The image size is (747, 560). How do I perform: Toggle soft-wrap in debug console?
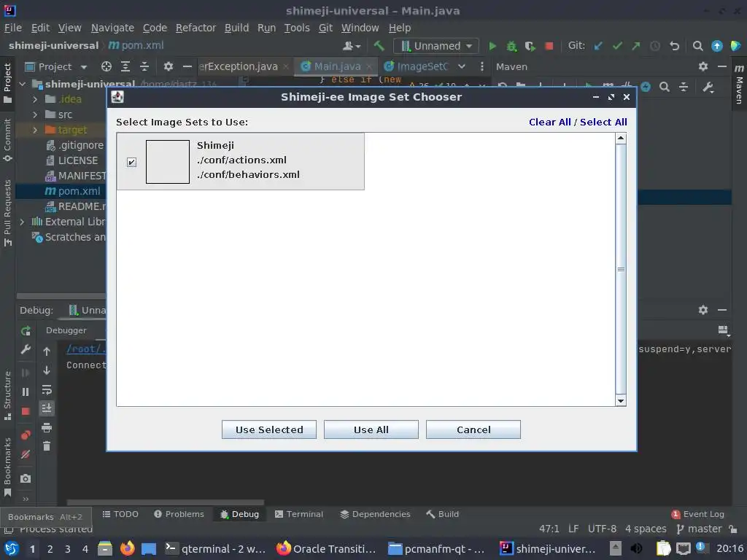[47, 390]
